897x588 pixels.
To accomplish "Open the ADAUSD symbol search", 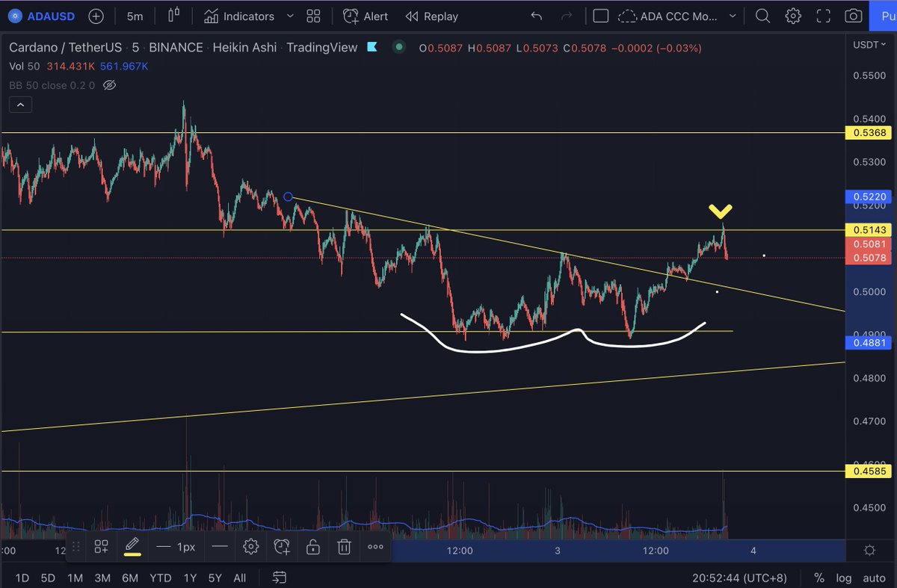I will pos(41,16).
